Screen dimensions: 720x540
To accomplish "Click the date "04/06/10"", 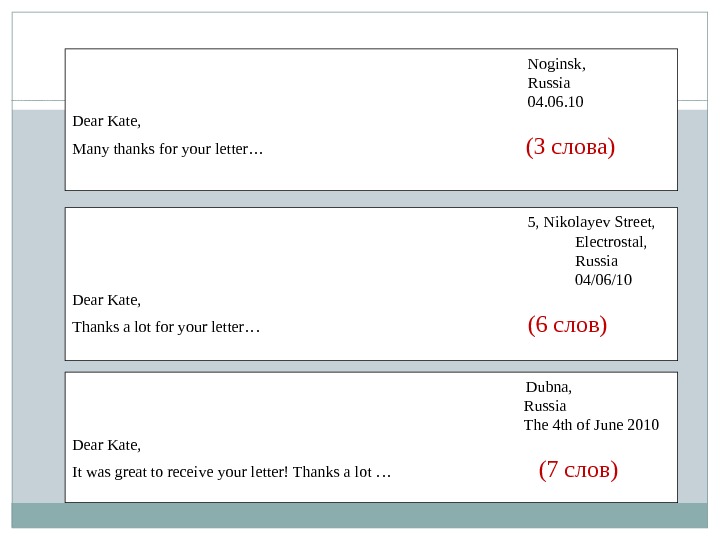I will pos(603,279).
